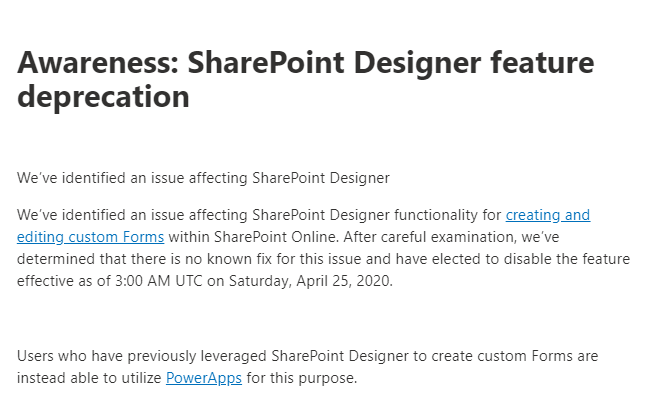Click the word "Awareness:" in the heading
The width and height of the screenshot is (655, 416).
(99, 63)
